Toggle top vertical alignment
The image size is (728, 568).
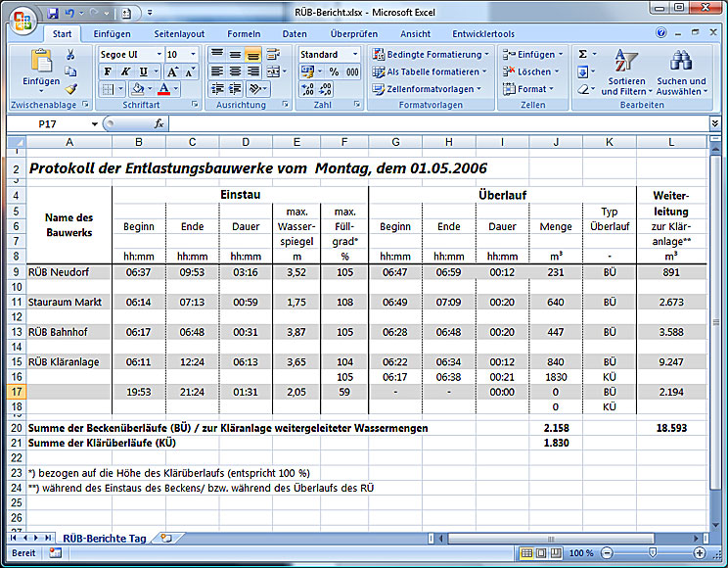point(217,55)
